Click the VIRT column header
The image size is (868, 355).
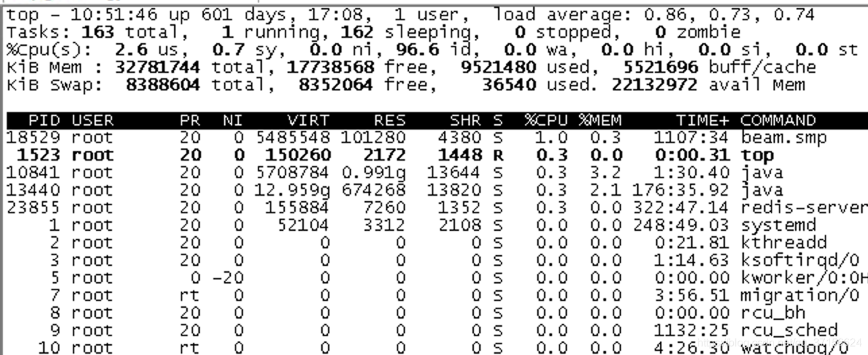tap(308, 121)
